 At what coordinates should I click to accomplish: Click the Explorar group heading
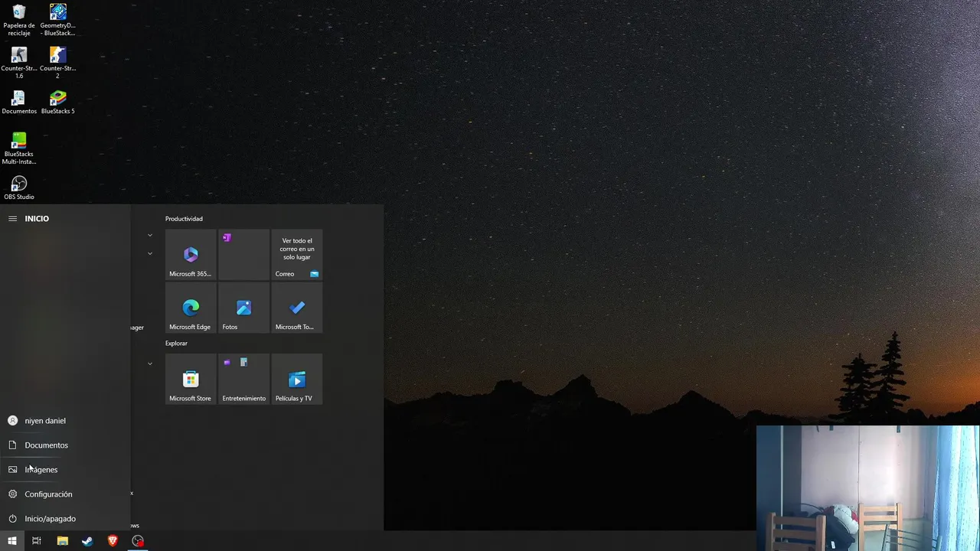pyautogui.click(x=176, y=344)
